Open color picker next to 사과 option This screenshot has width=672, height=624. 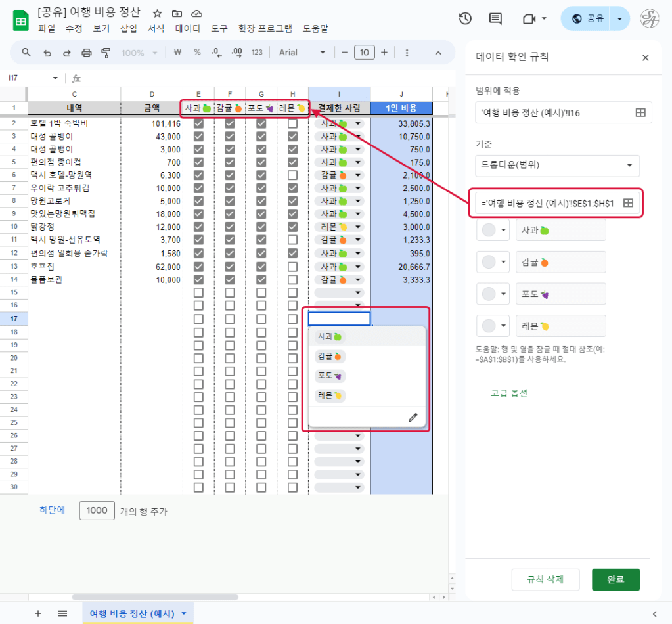tap(493, 231)
